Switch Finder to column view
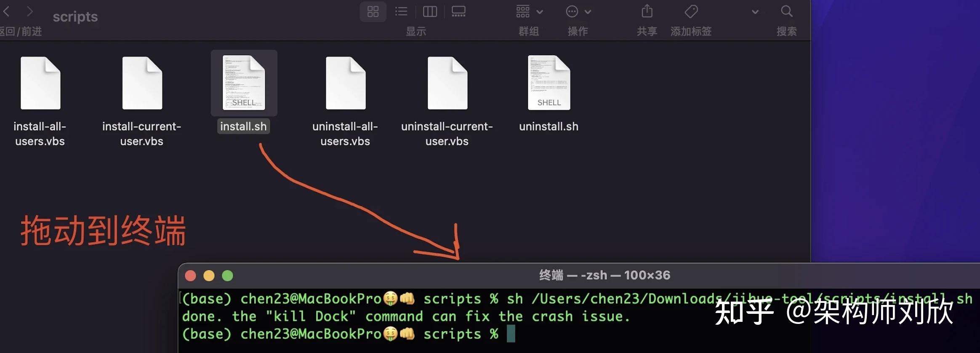This screenshot has width=980, height=353. (x=430, y=11)
